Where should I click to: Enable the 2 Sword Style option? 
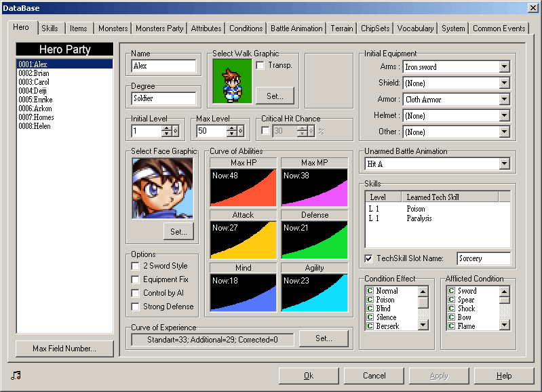pyautogui.click(x=136, y=266)
